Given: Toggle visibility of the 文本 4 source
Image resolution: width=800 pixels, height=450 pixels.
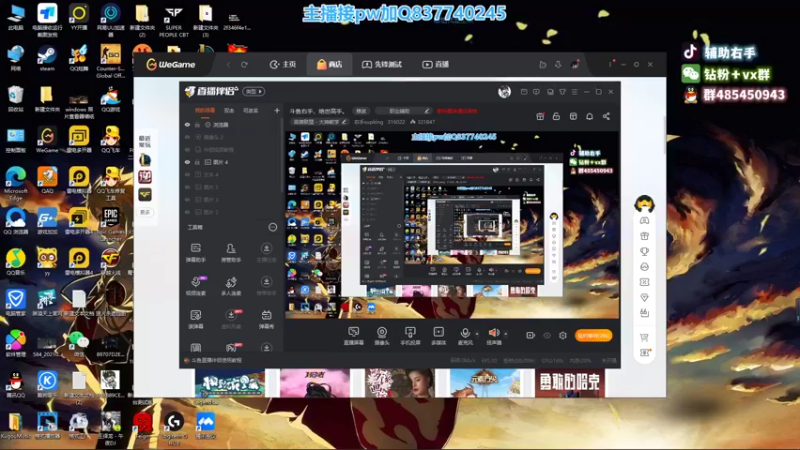Looking at the screenshot, I should pyautogui.click(x=187, y=174).
